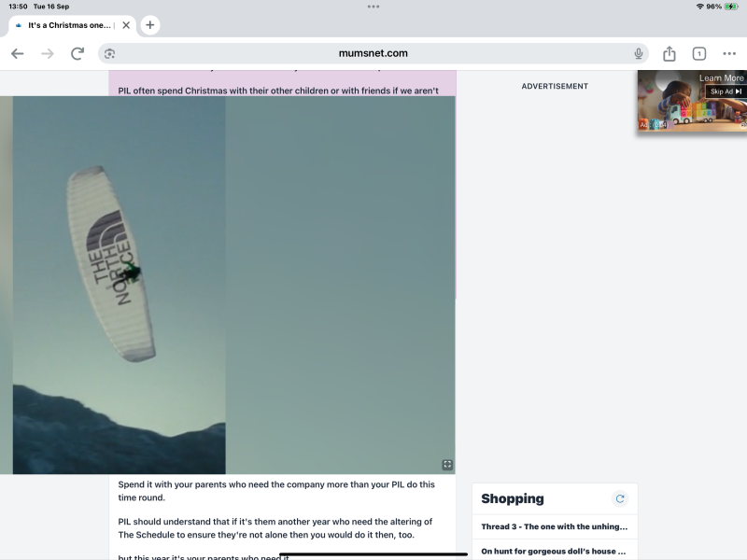The image size is (747, 560).
Task: Open 'On hunt for gorgeous doll's house' thread
Action: click(x=554, y=551)
